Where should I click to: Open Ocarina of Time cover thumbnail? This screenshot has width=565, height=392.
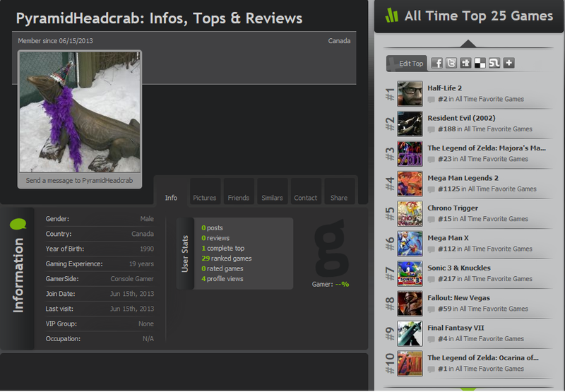coord(410,364)
